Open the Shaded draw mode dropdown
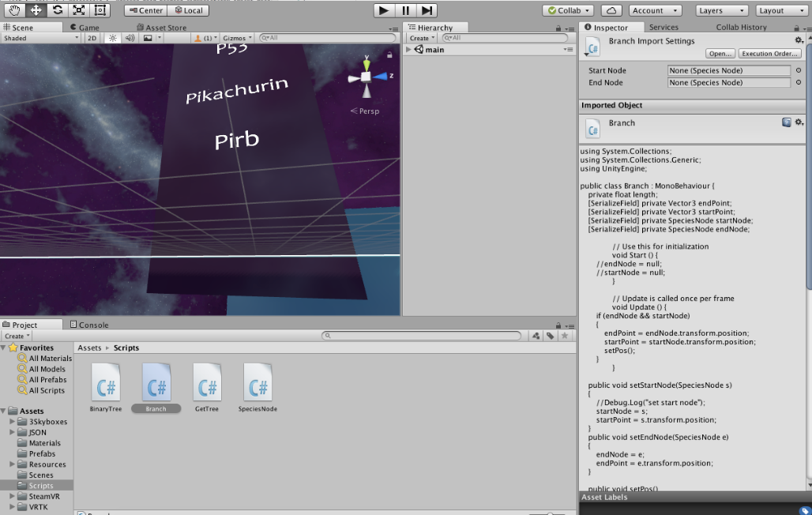The image size is (812, 515). click(40, 38)
